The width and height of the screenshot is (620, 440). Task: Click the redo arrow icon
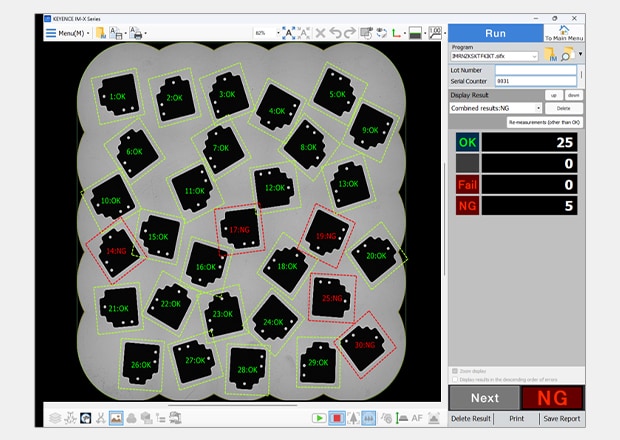click(x=350, y=33)
